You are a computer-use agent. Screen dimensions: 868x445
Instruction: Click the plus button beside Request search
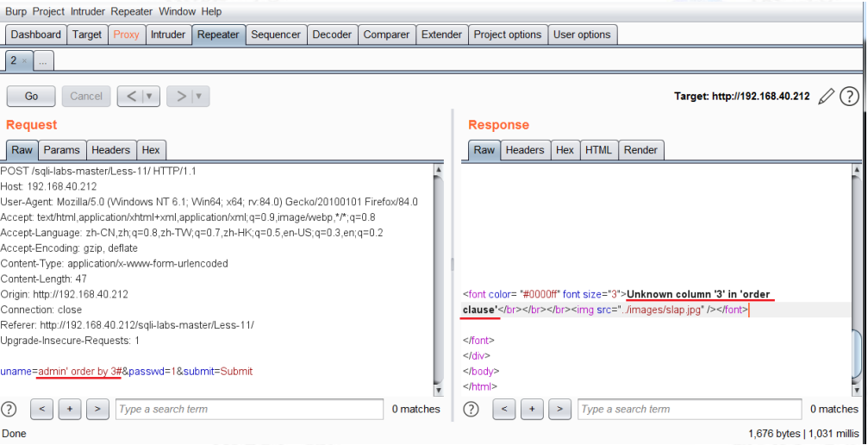pos(70,409)
